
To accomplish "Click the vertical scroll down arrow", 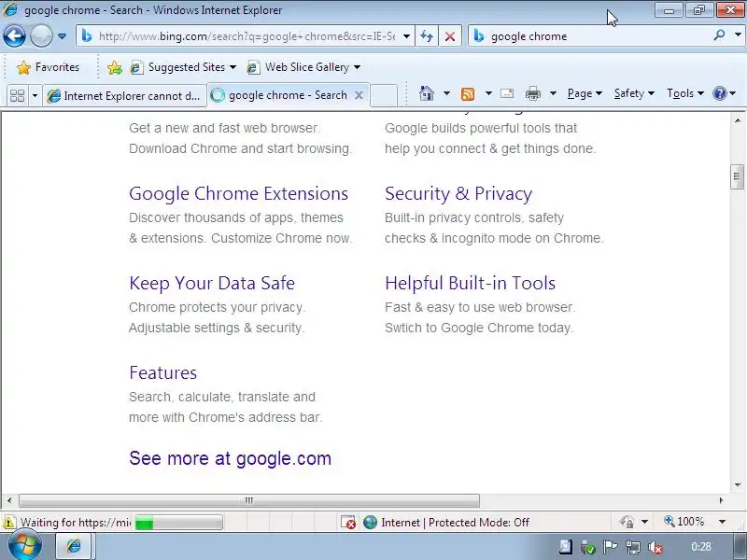I will point(737,485).
